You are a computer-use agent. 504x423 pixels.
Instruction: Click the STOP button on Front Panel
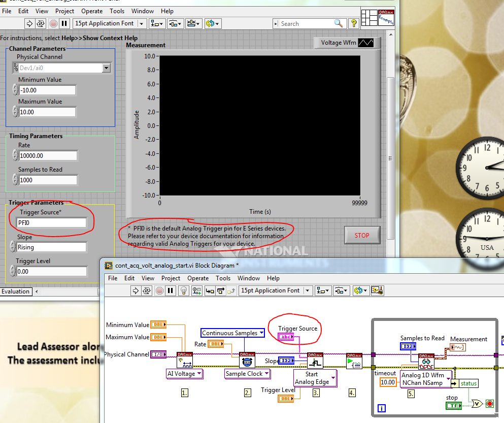[362, 236]
